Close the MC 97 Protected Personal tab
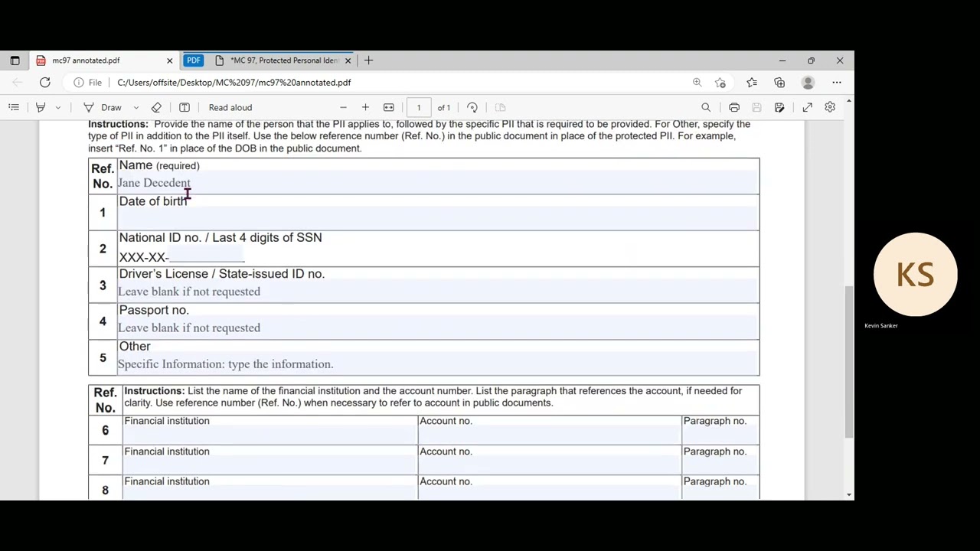 click(348, 60)
